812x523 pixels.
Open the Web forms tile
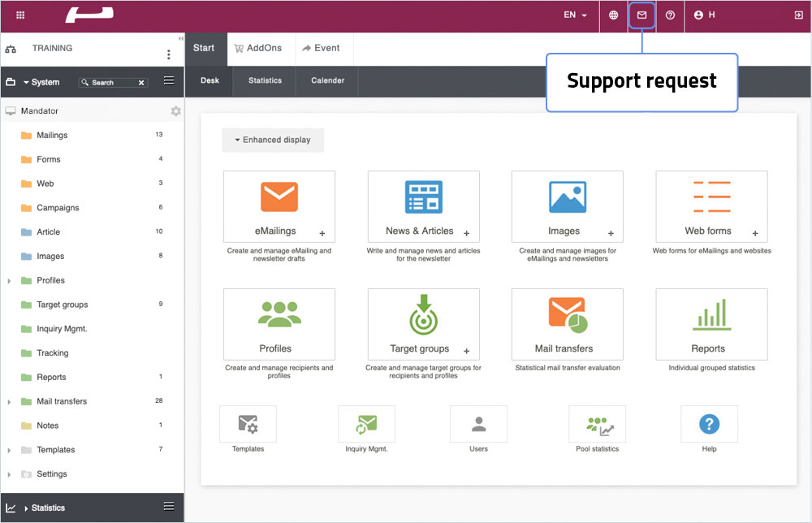(711, 206)
